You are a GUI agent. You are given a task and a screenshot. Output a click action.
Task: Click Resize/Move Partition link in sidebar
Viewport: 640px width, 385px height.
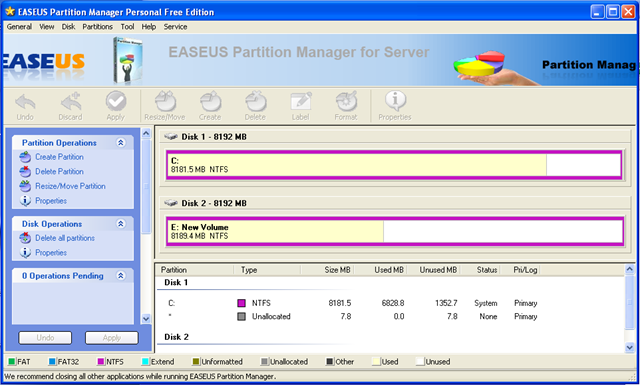click(70, 186)
